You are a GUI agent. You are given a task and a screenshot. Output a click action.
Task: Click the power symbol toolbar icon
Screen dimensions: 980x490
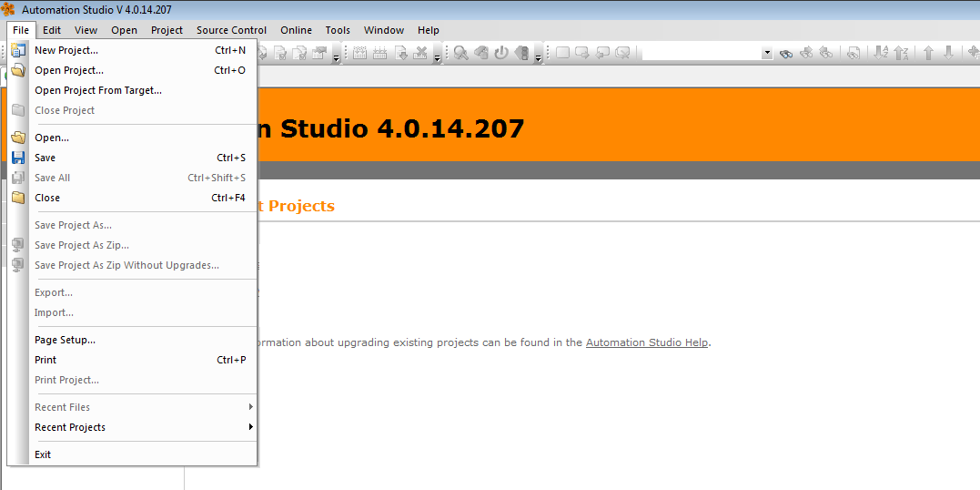pos(500,53)
